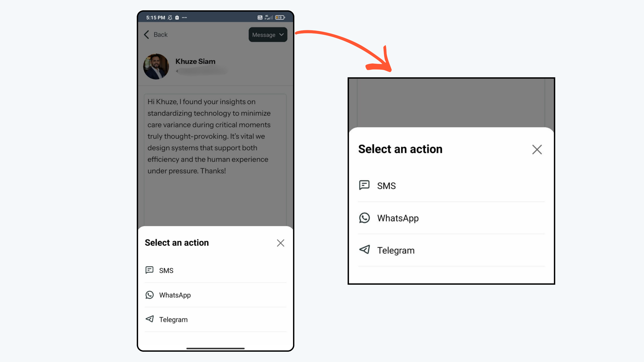Screen dimensions: 644x362
Task: Open the Message dropdown button
Action: click(268, 35)
